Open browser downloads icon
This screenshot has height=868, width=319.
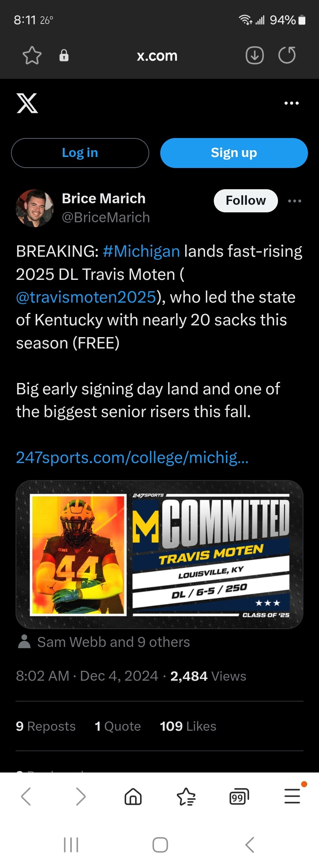(254, 55)
